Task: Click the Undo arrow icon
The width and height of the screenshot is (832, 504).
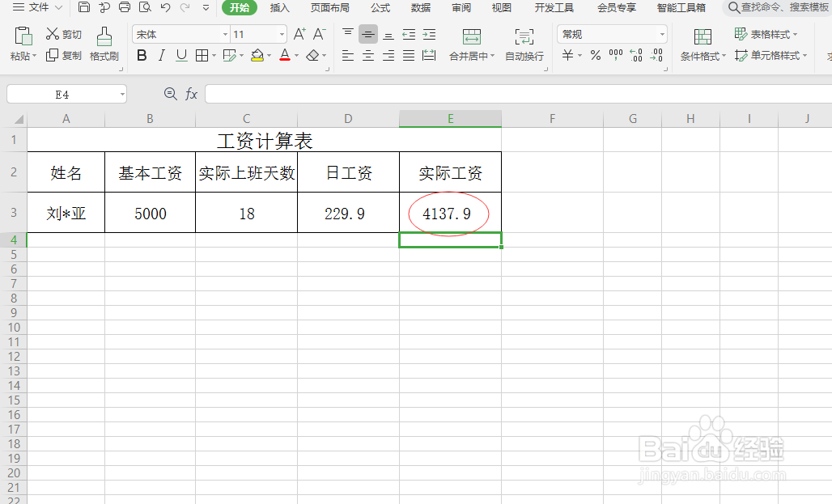Action: click(x=165, y=8)
